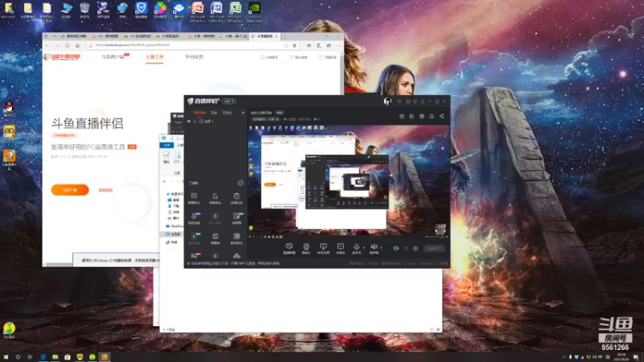Screen dimensions: 644x362
Task: Open the 斗鱼首页 home link on webpage
Action: click(270, 57)
